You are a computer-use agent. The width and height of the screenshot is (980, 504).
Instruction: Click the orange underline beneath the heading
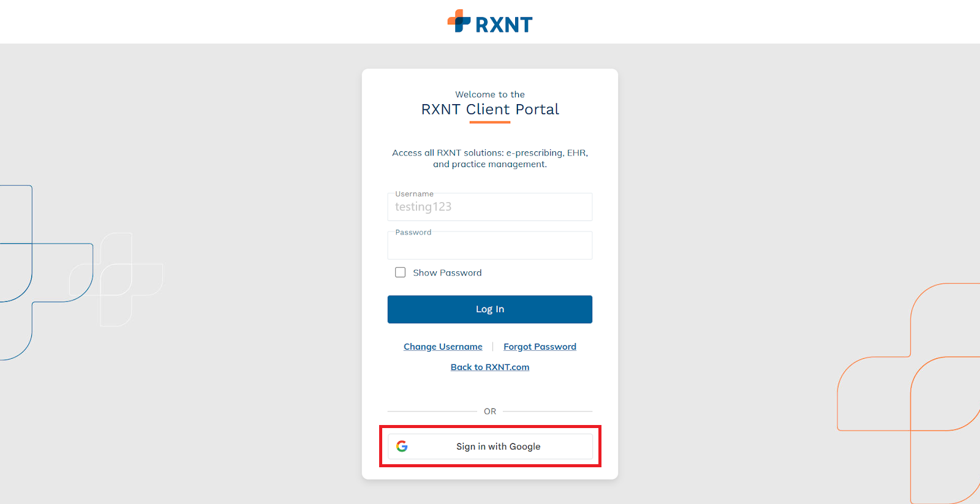click(490, 122)
